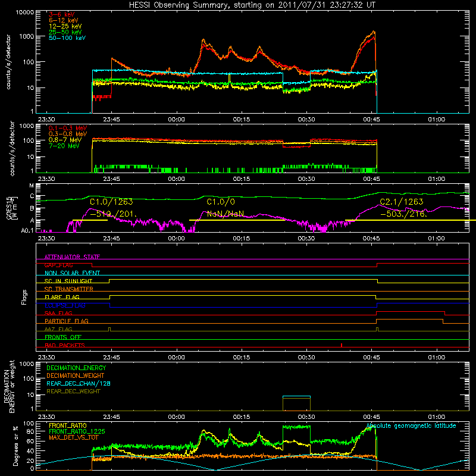Click '23:30' tick under the top panel
Viewport: 476px width, 476px height.
(46, 120)
